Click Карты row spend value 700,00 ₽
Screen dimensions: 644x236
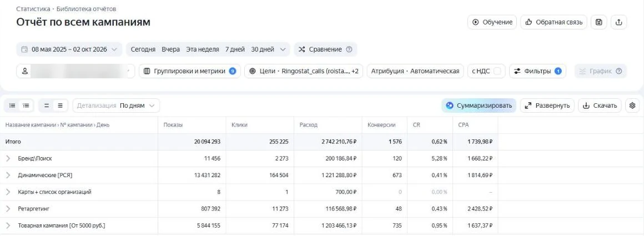tap(345, 192)
